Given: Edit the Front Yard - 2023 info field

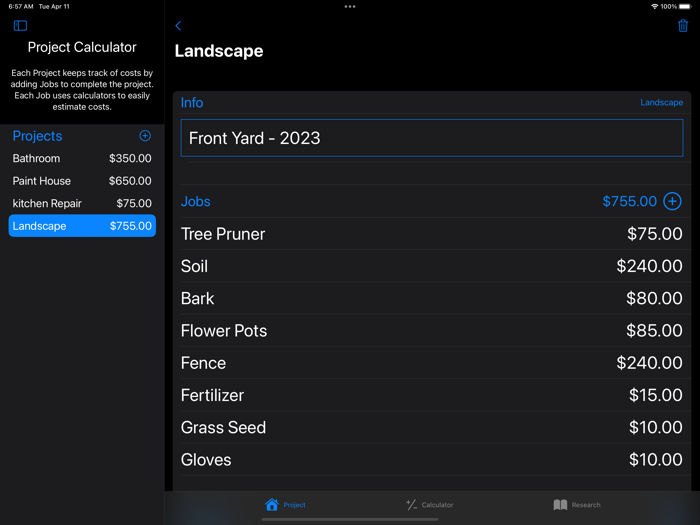Looking at the screenshot, I should [x=432, y=138].
